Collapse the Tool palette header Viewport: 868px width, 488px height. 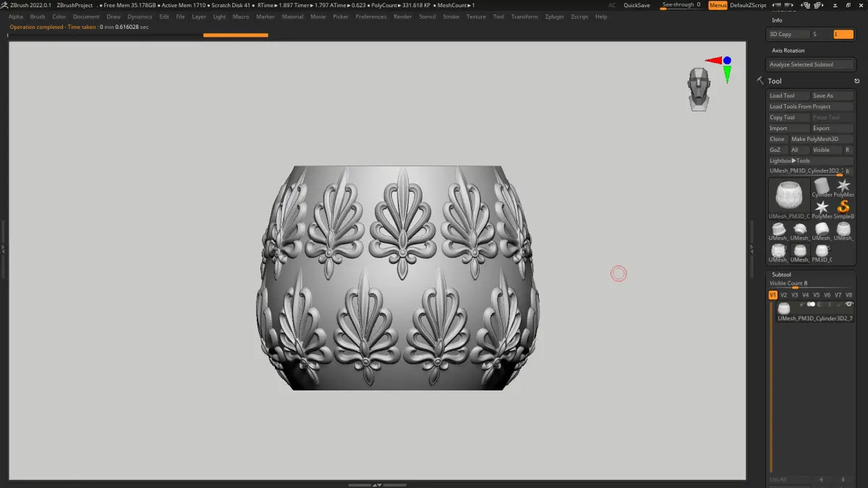[775, 81]
